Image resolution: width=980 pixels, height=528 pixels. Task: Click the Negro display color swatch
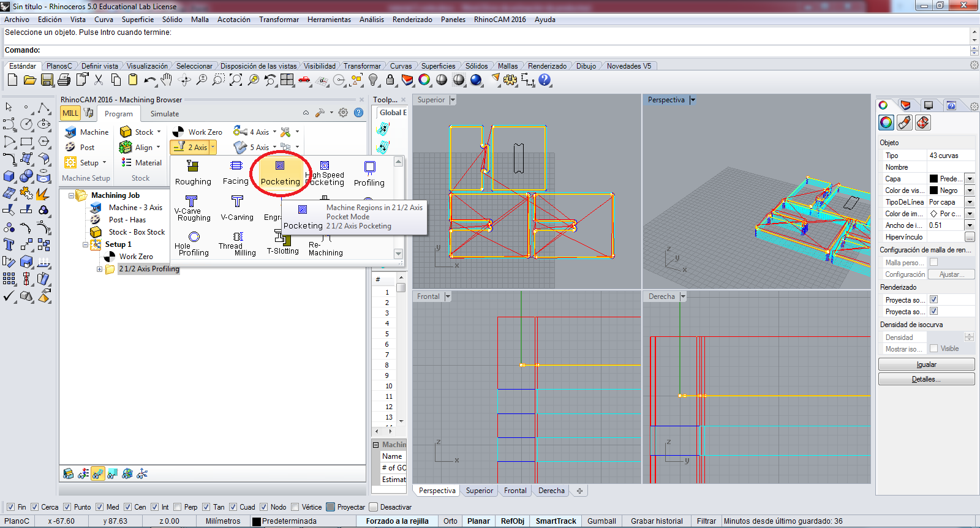point(934,190)
